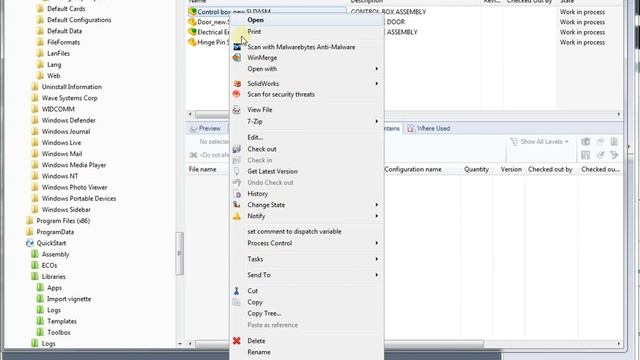Sort by the Checked out by column header
The width and height of the screenshot is (640, 360).
(x=550, y=169)
